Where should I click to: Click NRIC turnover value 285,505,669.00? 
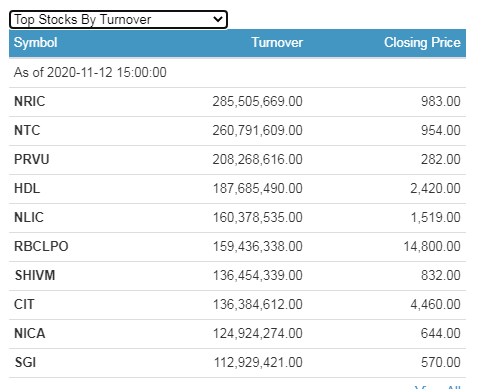coord(258,101)
